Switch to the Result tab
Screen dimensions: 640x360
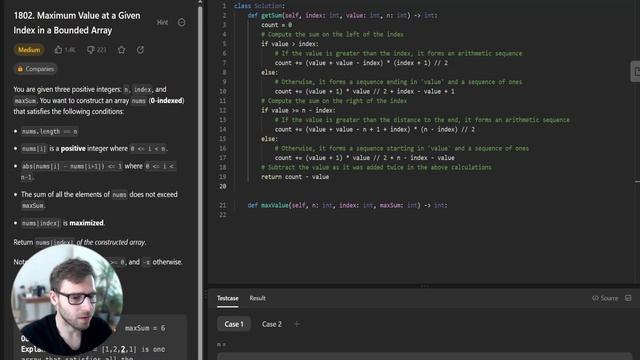pos(258,298)
